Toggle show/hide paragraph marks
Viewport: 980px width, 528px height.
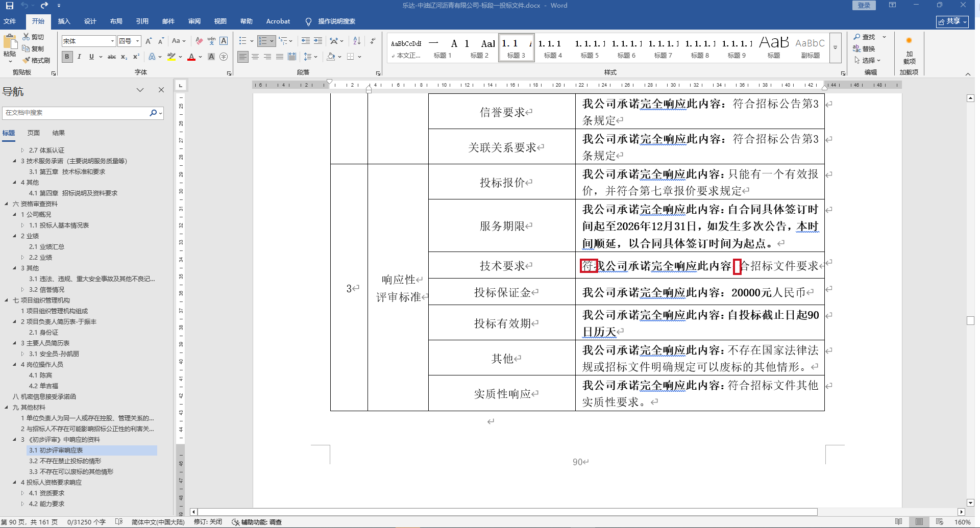373,41
